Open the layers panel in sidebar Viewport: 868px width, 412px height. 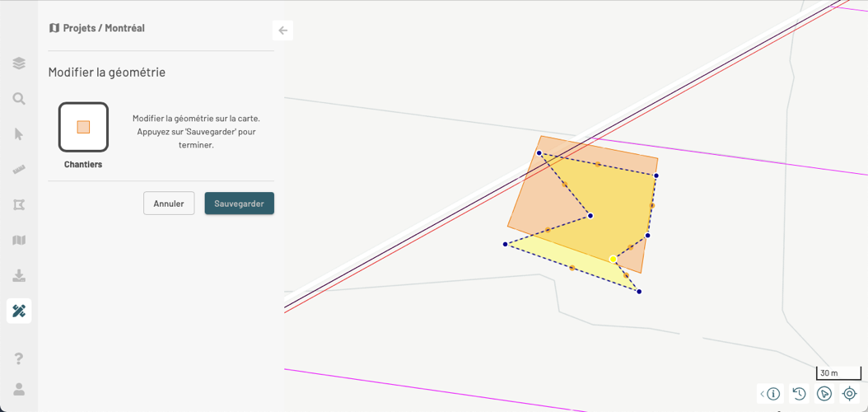pos(19,63)
